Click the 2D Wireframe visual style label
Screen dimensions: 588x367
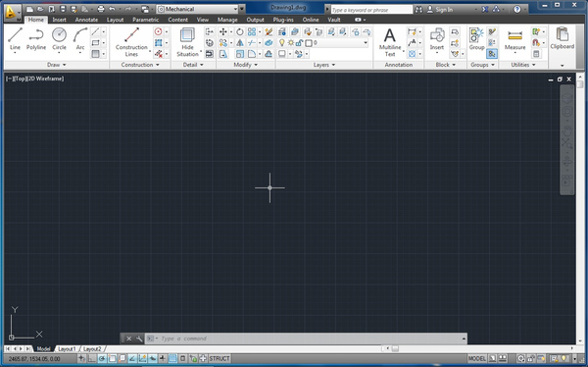tap(45, 79)
